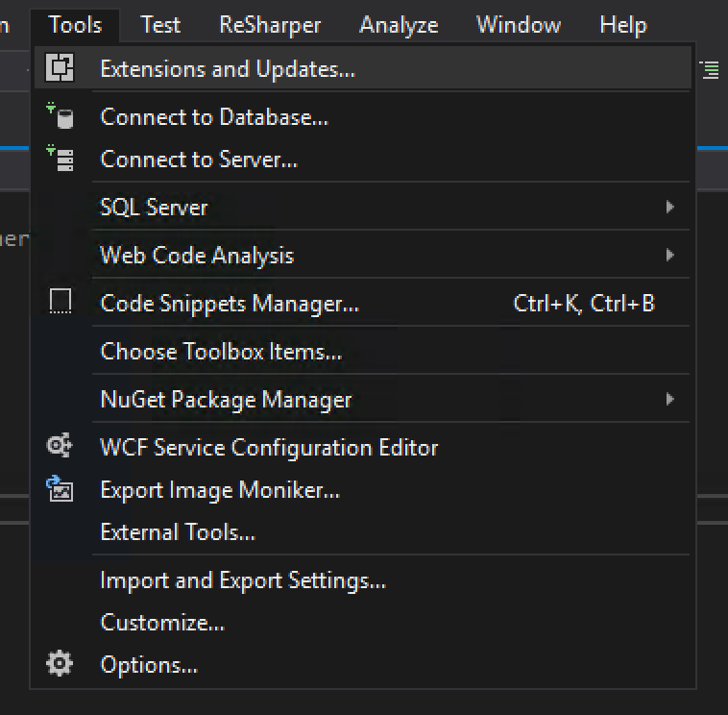
Task: Click the Options gear icon
Action: pyautogui.click(x=60, y=663)
